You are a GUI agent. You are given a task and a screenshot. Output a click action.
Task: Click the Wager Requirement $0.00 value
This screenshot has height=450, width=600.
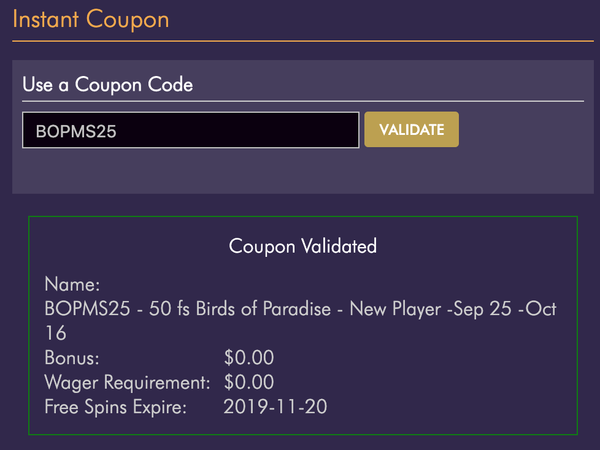pos(250,382)
